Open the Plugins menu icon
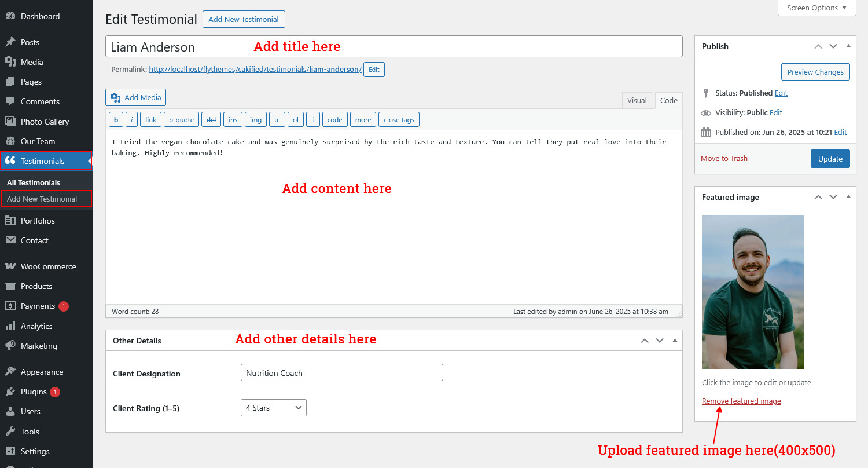The image size is (868, 468). [10, 392]
